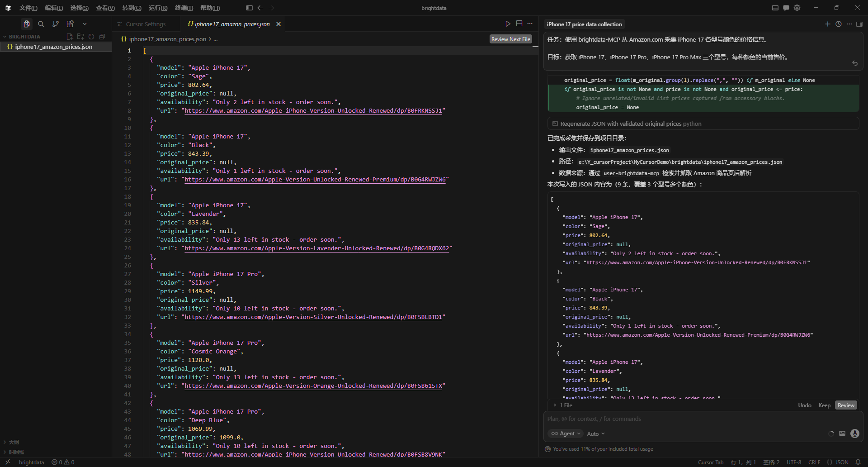This screenshot has height=467, width=868.
Task: Select the iPhone 17 price data collection chat tab
Action: pyautogui.click(x=584, y=24)
